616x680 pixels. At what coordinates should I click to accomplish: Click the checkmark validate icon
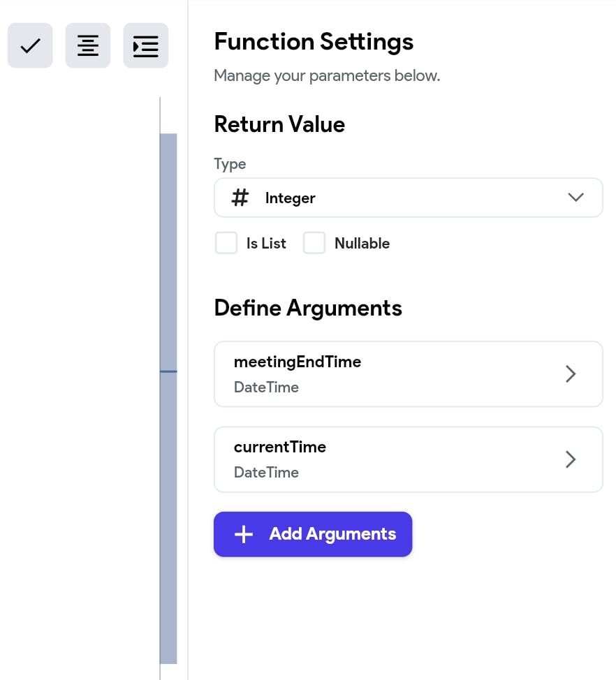(x=30, y=45)
